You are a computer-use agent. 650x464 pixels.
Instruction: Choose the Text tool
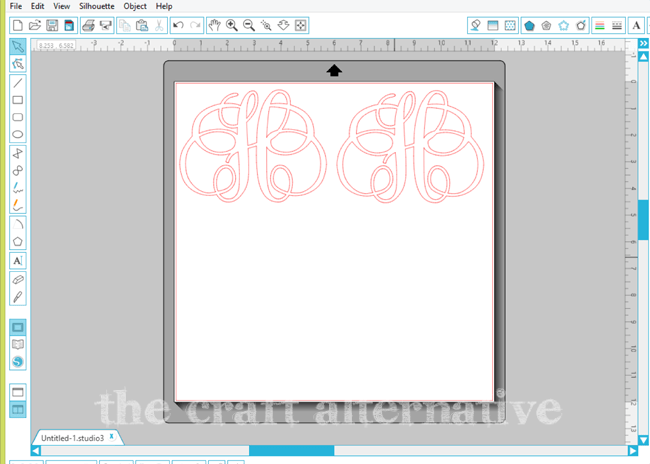pyautogui.click(x=17, y=260)
